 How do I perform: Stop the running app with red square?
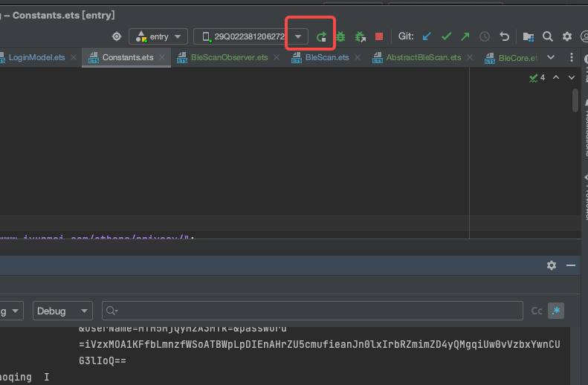point(379,36)
